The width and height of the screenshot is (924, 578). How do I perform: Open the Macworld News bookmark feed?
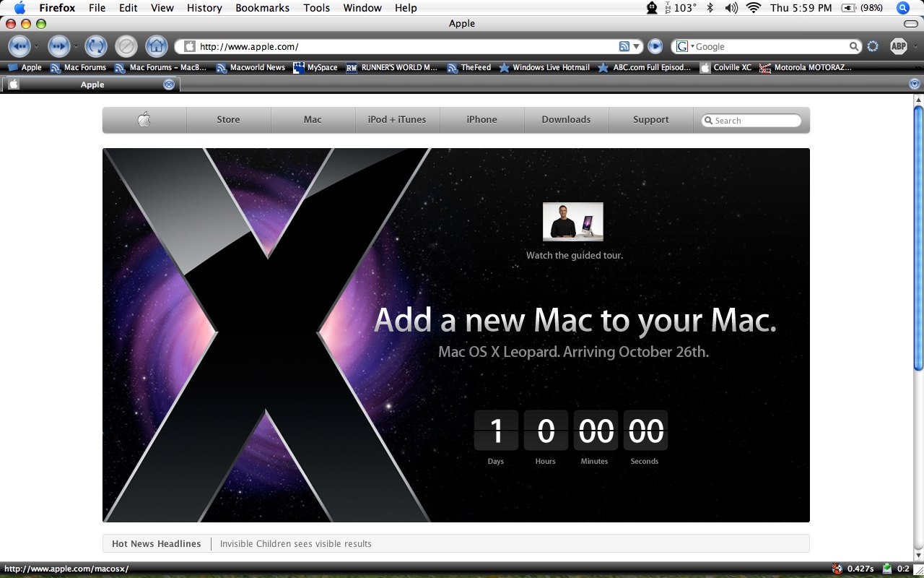[250, 67]
